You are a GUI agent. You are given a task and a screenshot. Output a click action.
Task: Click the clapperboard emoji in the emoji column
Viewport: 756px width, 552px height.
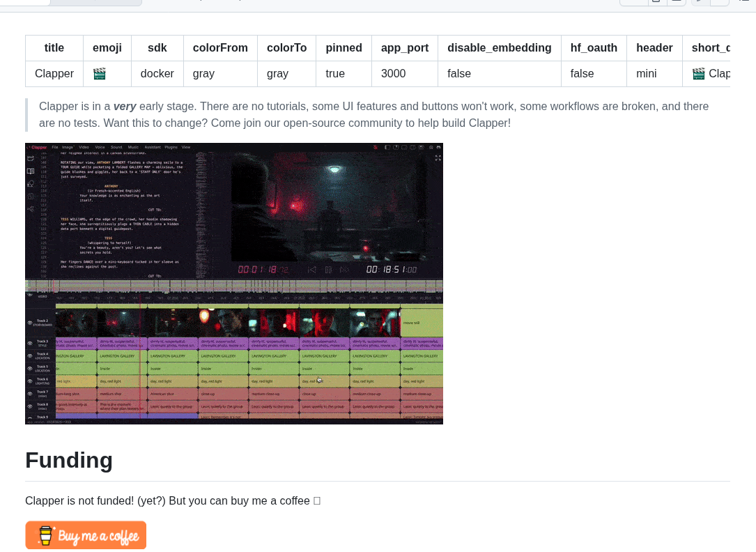click(100, 74)
